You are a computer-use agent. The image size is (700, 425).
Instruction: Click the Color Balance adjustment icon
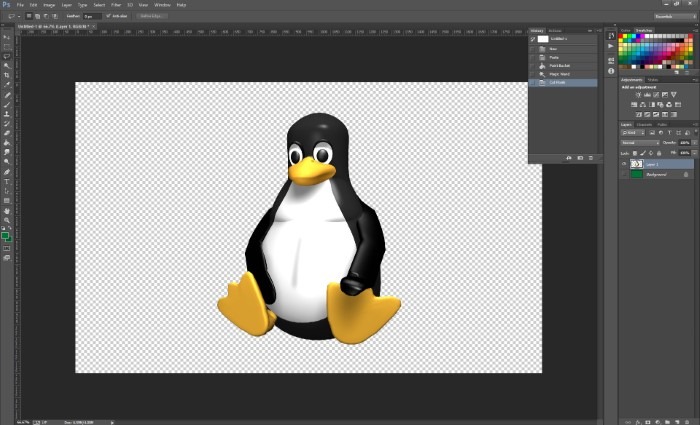tap(643, 104)
